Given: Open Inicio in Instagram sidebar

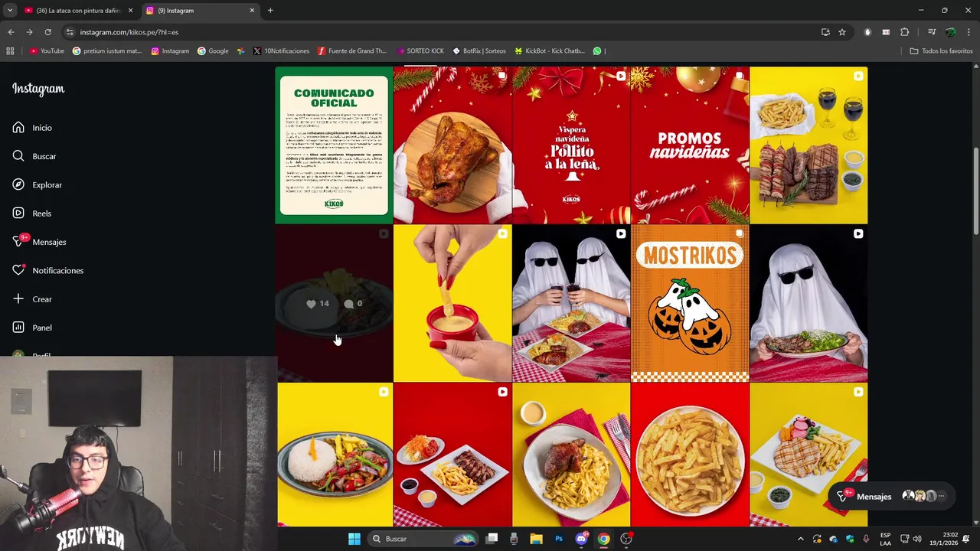Looking at the screenshot, I should coord(32,128).
